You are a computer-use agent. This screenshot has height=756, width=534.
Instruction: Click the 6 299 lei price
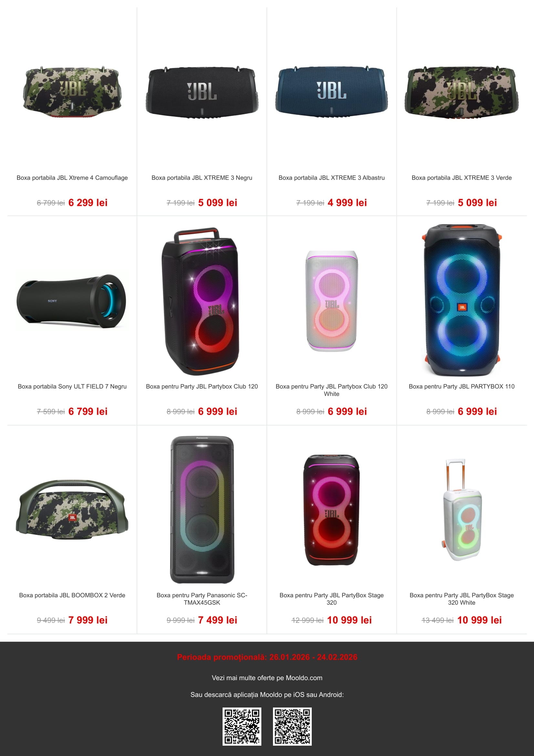click(88, 203)
